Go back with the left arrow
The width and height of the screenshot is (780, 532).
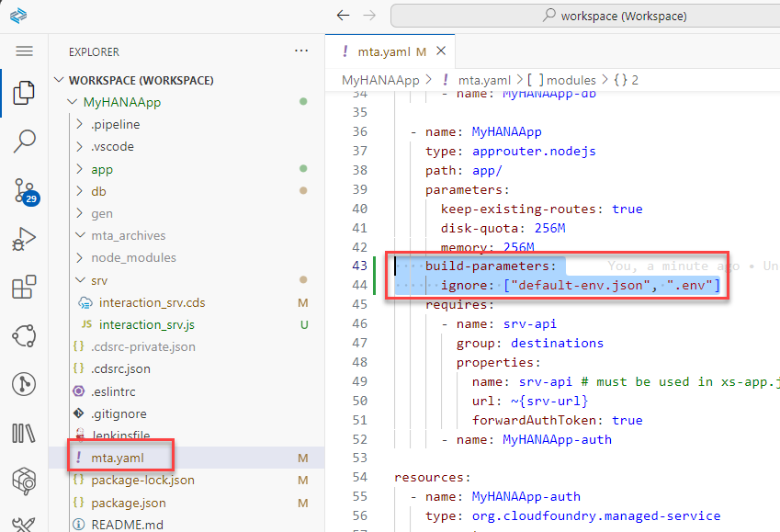pos(343,16)
